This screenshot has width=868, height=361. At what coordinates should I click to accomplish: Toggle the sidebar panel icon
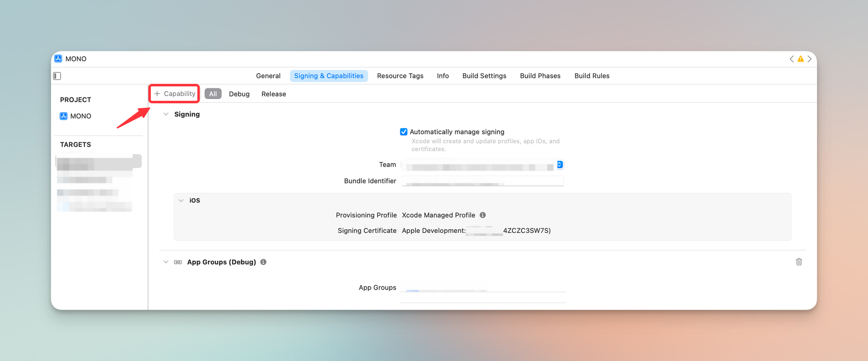pos(57,76)
